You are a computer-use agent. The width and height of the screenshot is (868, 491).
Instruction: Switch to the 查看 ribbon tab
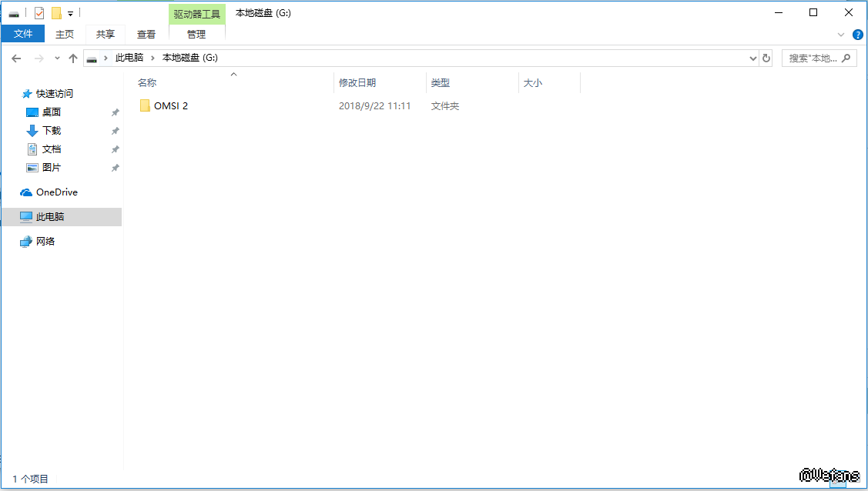pyautogui.click(x=146, y=34)
